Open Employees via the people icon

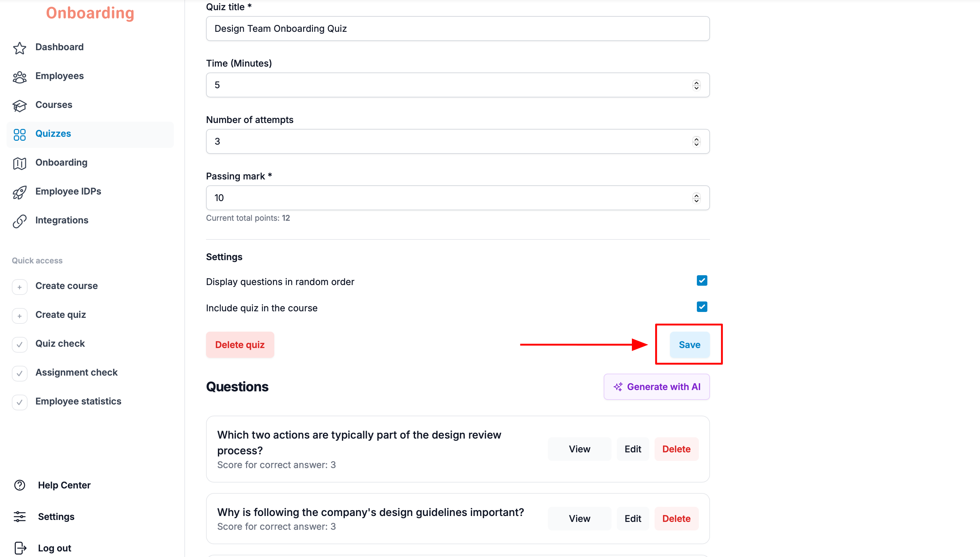19,76
